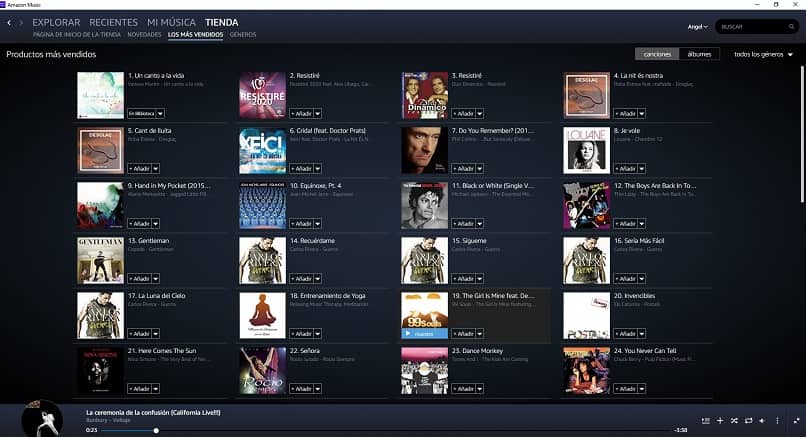This screenshot has width=806, height=437.
Task: Expand Añadir arrow for Entrenamiento de Yoga
Action: pos(318,334)
